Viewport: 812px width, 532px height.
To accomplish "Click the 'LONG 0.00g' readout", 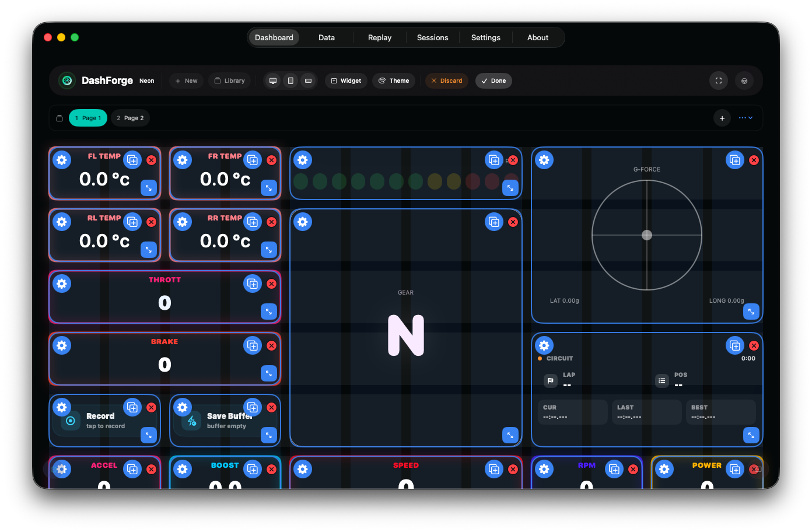I will tap(727, 301).
